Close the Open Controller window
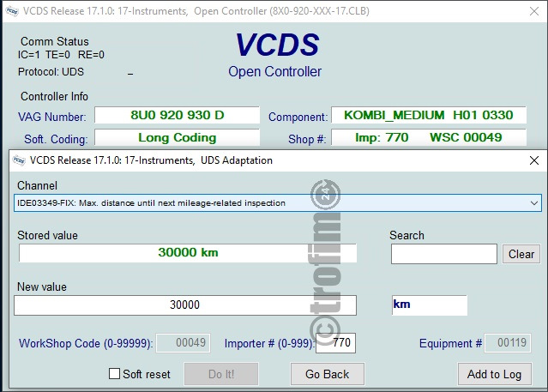Image resolution: width=548 pixels, height=392 pixels. coord(534,11)
